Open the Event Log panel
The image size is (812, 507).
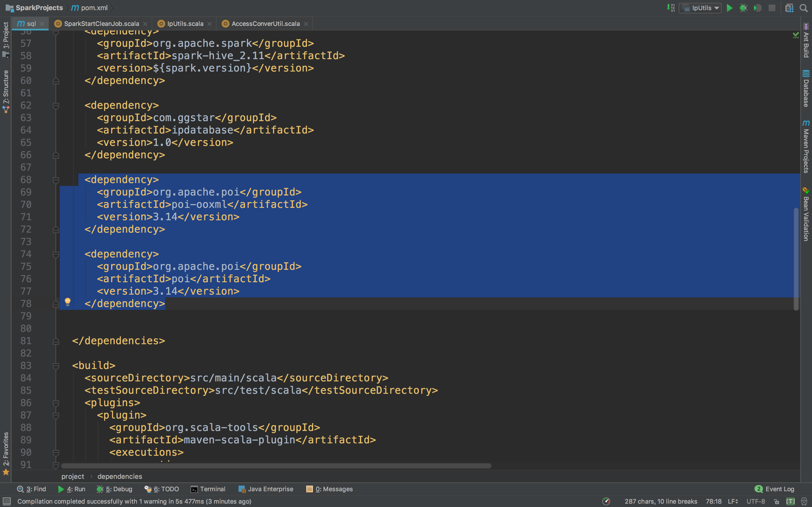775,489
